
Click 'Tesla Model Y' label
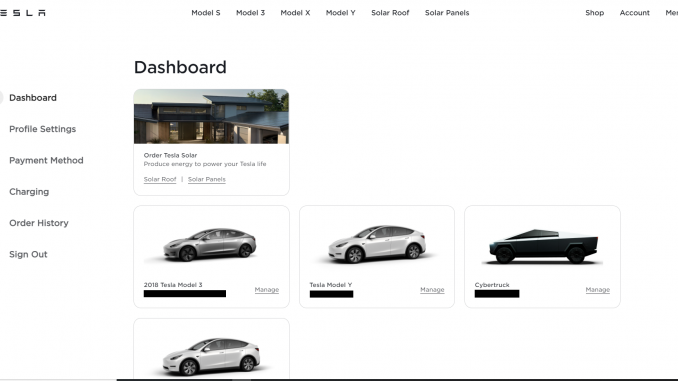coord(331,285)
